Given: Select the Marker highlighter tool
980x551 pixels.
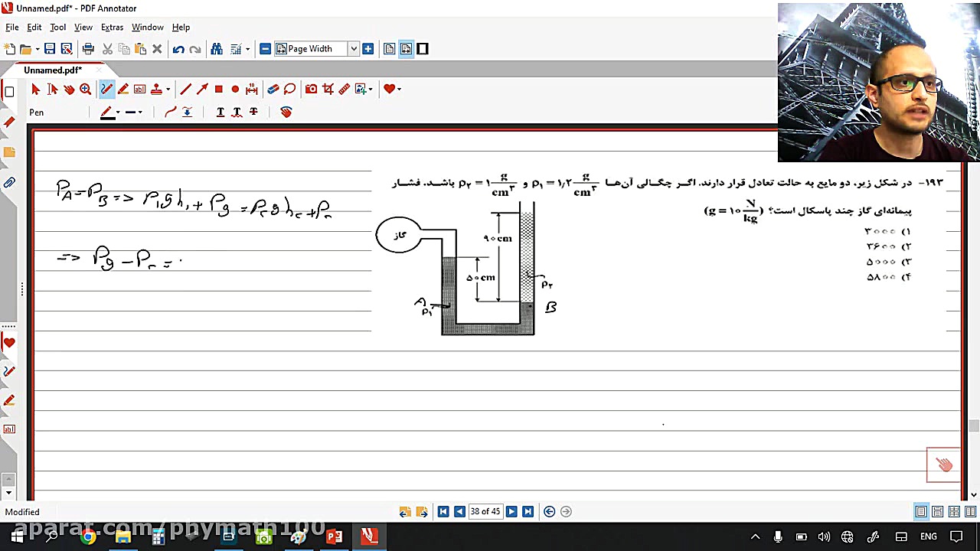Looking at the screenshot, I should coord(123,90).
